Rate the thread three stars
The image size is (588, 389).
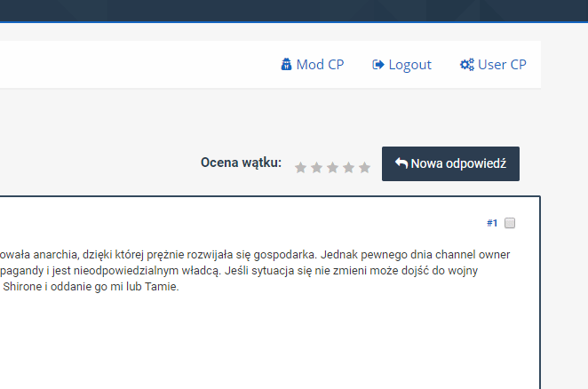[332, 167]
